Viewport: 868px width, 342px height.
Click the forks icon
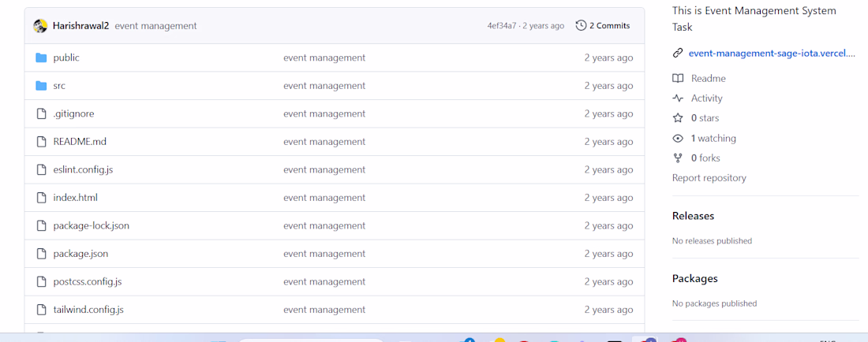click(x=678, y=158)
